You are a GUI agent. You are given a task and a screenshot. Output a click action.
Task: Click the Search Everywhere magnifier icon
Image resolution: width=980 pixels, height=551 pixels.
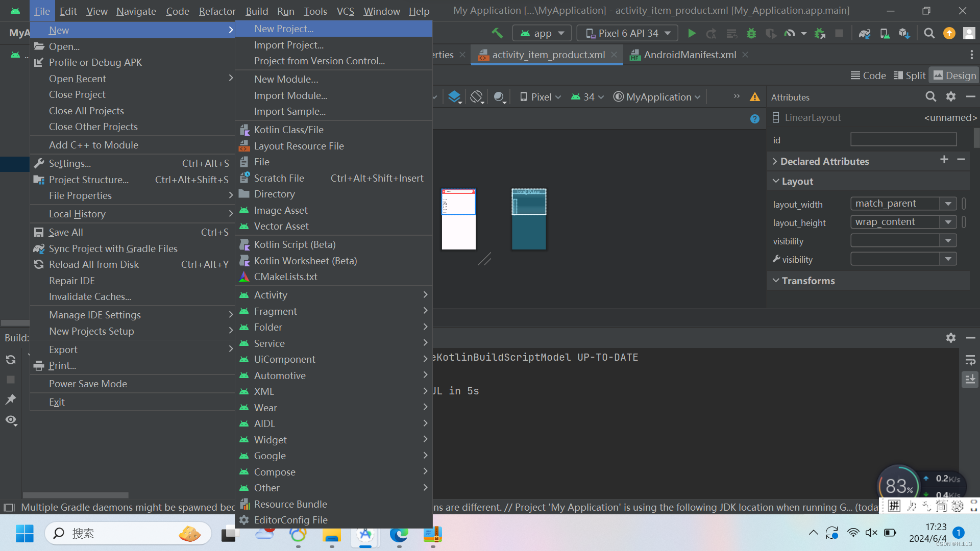[x=929, y=34]
